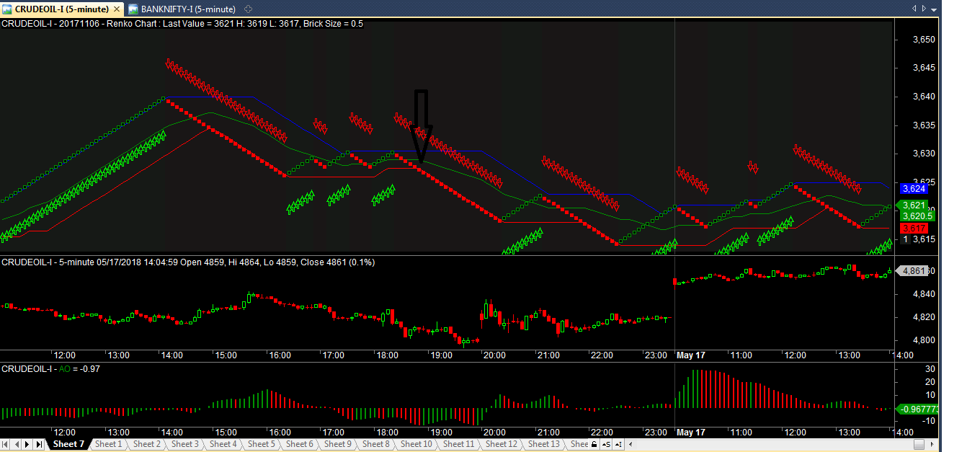Toggle symbol link S button
Screen dimensions: 980x452
[x=607, y=445]
